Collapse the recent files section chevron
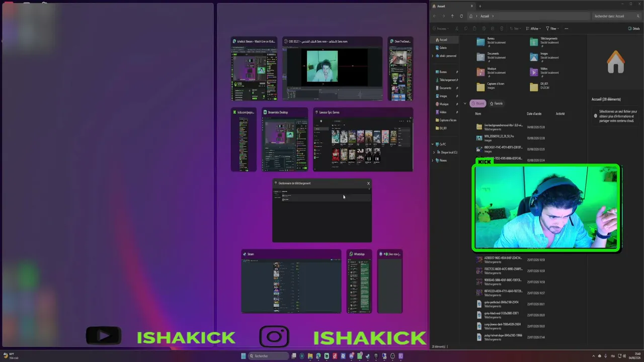Image resolution: width=644 pixels, height=362 pixels. pos(465,104)
